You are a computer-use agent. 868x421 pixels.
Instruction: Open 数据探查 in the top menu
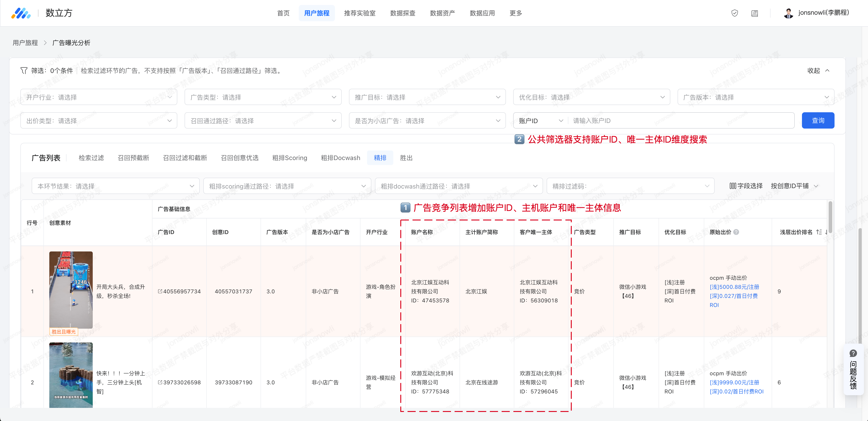pos(402,13)
